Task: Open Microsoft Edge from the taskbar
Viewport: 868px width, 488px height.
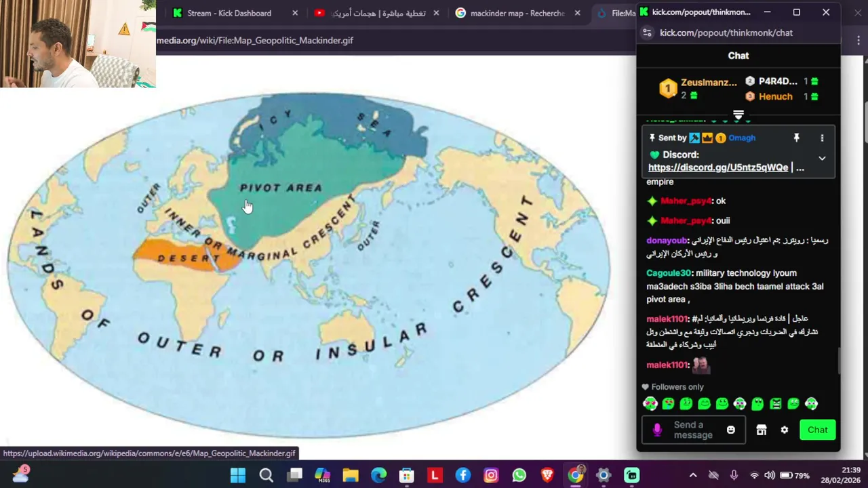Action: click(378, 475)
